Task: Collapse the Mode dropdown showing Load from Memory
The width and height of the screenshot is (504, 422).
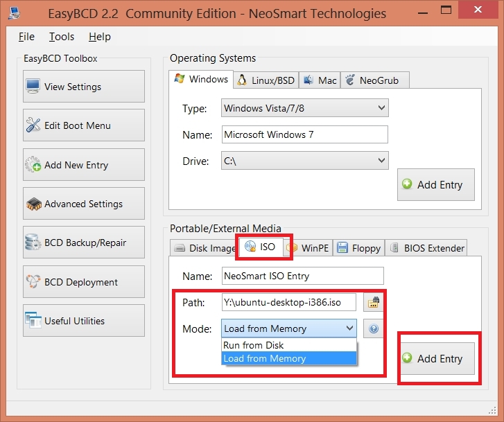Action: coord(289,328)
